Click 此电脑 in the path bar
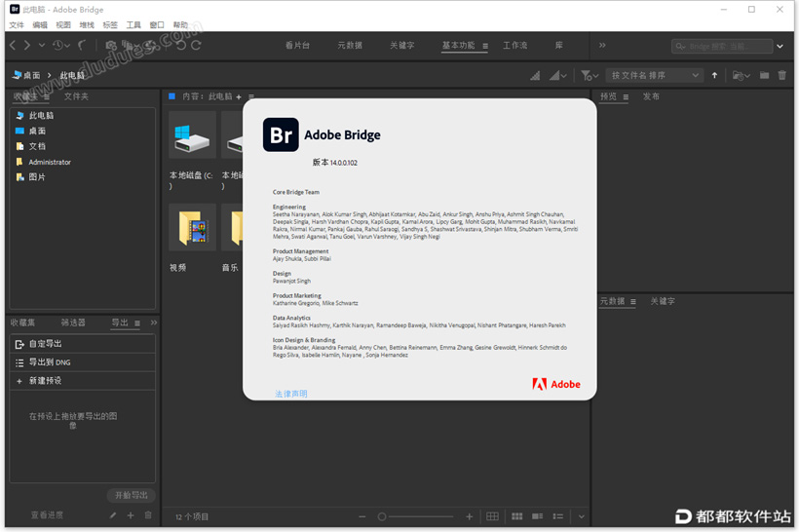Image resolution: width=799 pixels, height=532 pixels. 72,75
